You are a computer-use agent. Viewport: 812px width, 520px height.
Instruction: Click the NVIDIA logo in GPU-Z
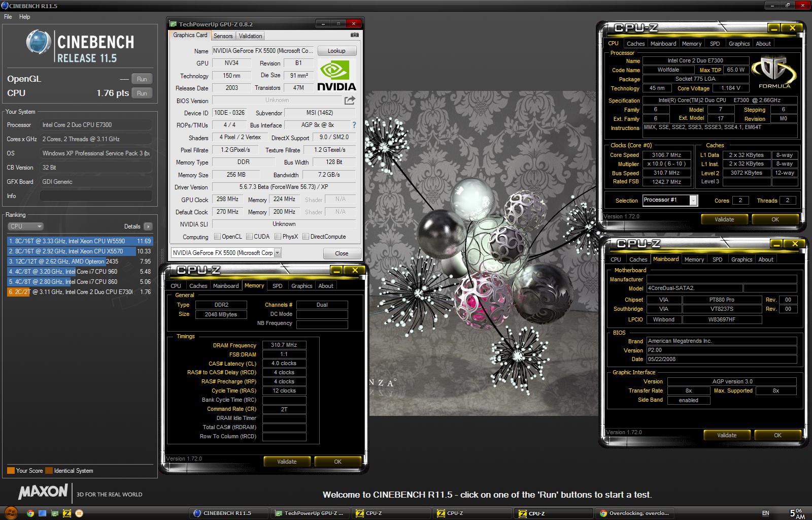coord(336,75)
